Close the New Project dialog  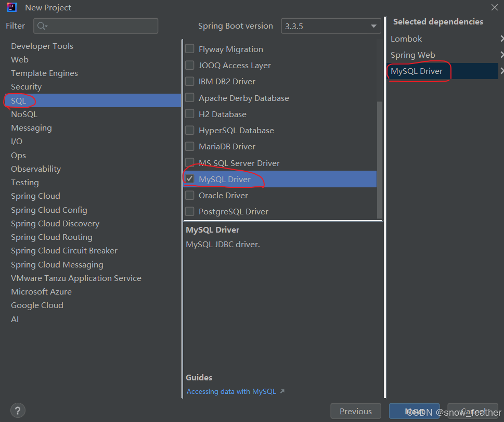[494, 7]
